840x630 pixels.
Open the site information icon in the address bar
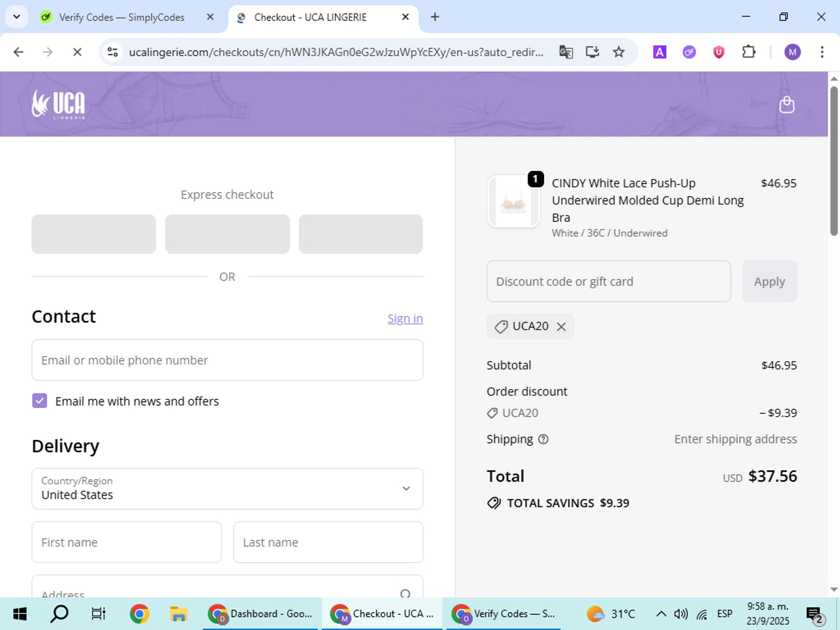pyautogui.click(x=113, y=52)
